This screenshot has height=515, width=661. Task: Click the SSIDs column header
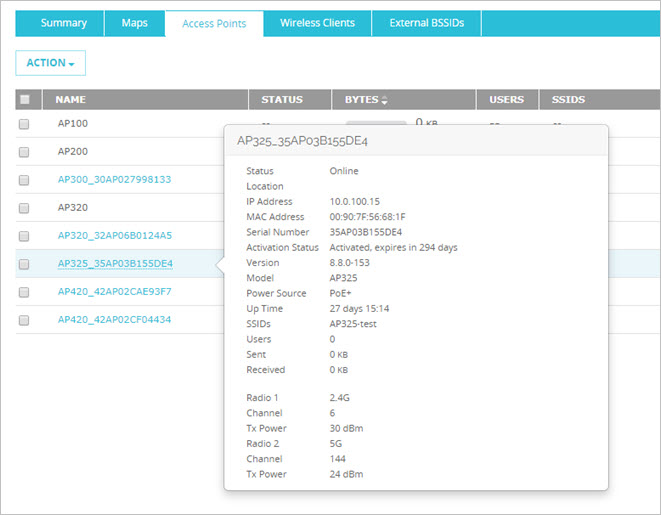tap(567, 100)
